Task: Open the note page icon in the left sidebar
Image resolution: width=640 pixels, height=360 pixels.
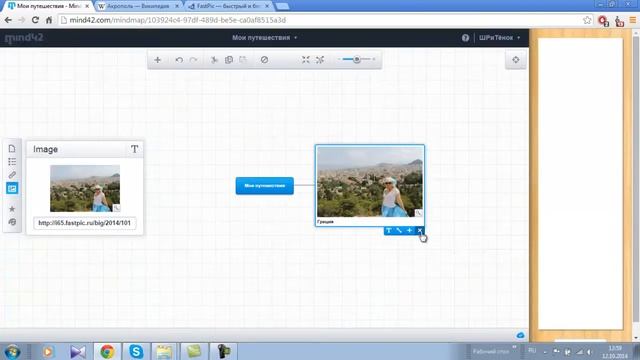Action: click(12, 149)
